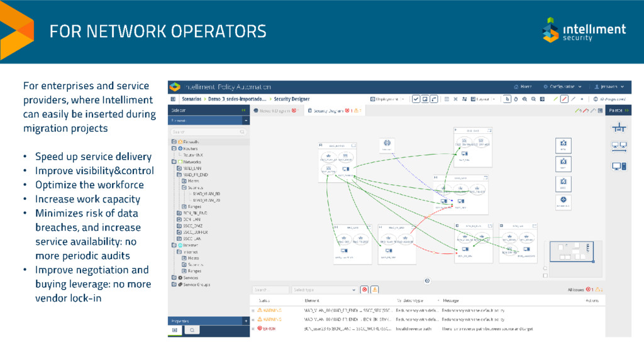This screenshot has width=644, height=362.
Task: Select the pointer cursor tool
Action: [508, 99]
